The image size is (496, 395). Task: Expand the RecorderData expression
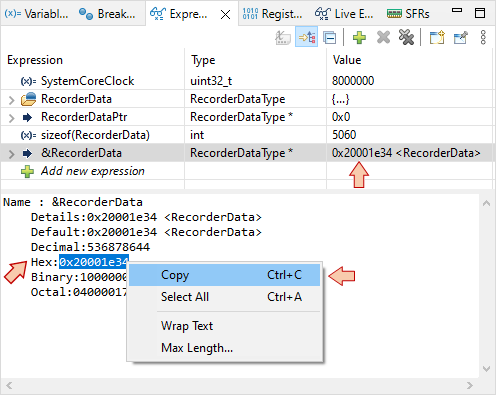coord(11,100)
